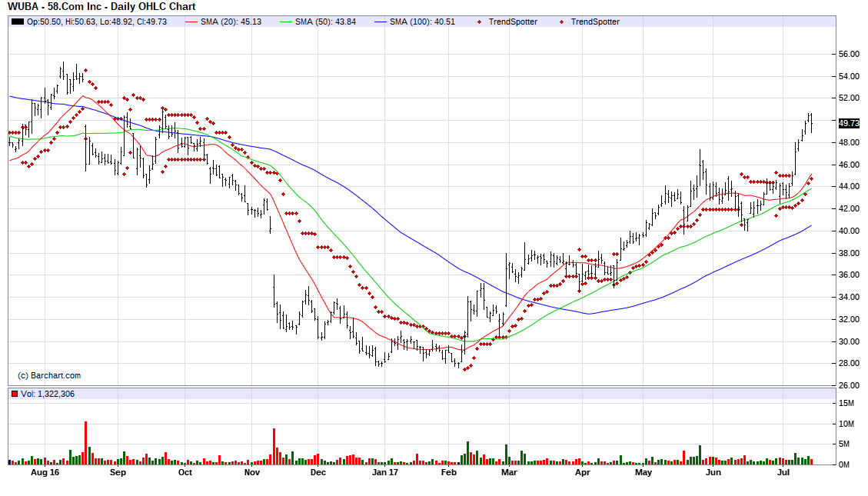The width and height of the screenshot is (868, 496).
Task: Click the Apr date axis label
Action: (x=582, y=472)
